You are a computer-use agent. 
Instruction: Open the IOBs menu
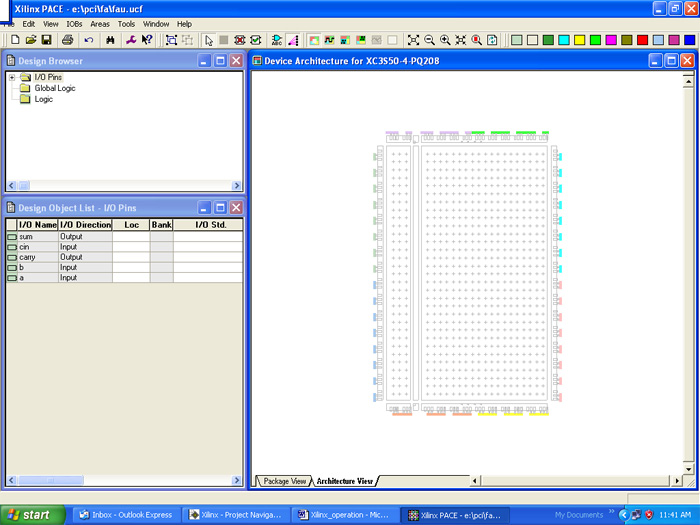[74, 24]
